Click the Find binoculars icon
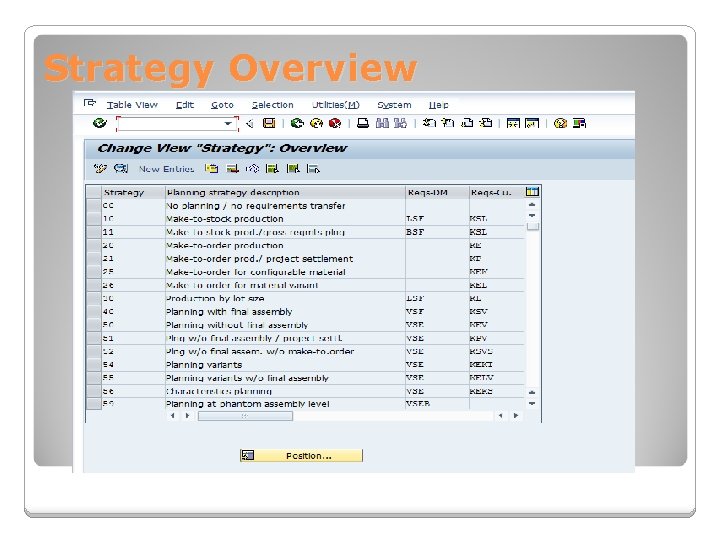 coord(382,123)
